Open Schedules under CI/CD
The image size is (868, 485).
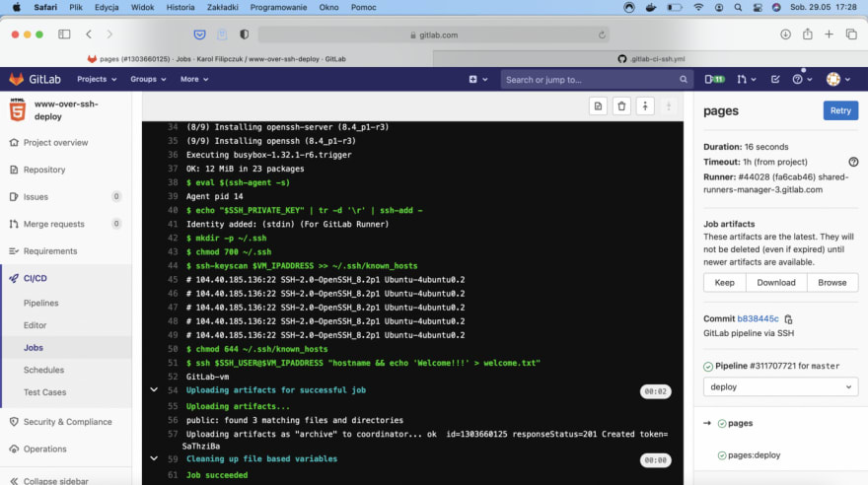pos(43,370)
